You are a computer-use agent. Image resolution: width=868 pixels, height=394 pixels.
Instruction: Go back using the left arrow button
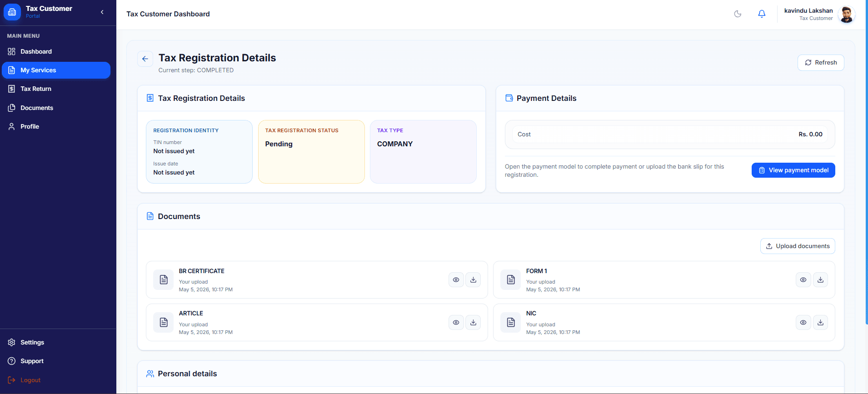pos(145,59)
